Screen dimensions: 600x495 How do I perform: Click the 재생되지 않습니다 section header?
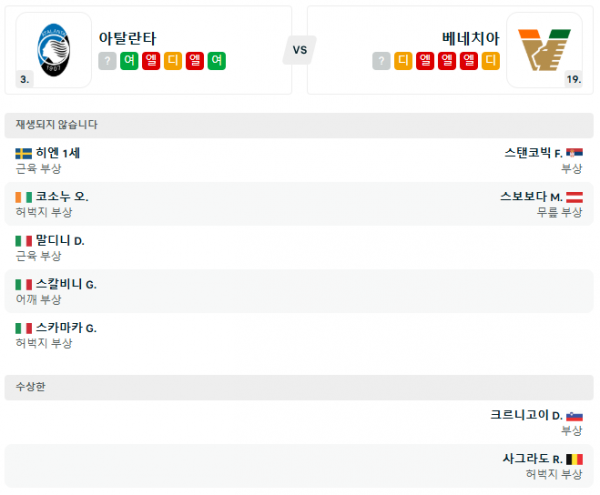[x=299, y=125]
